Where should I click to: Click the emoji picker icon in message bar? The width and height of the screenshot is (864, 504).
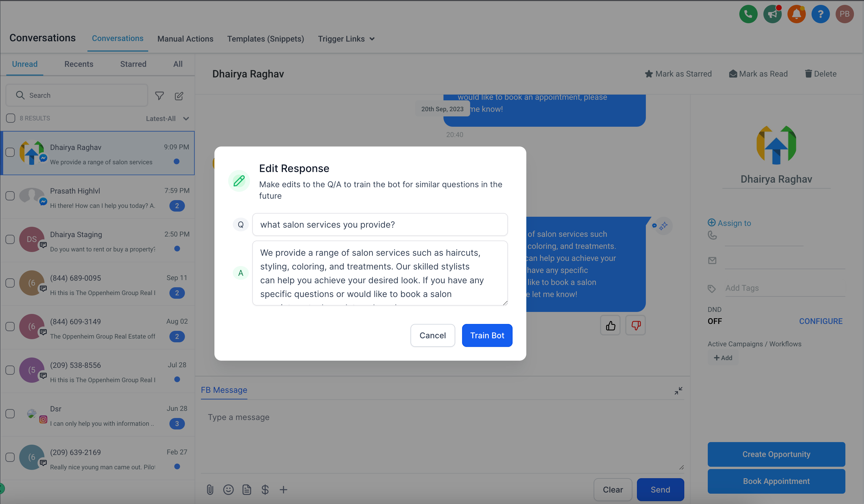[228, 489]
